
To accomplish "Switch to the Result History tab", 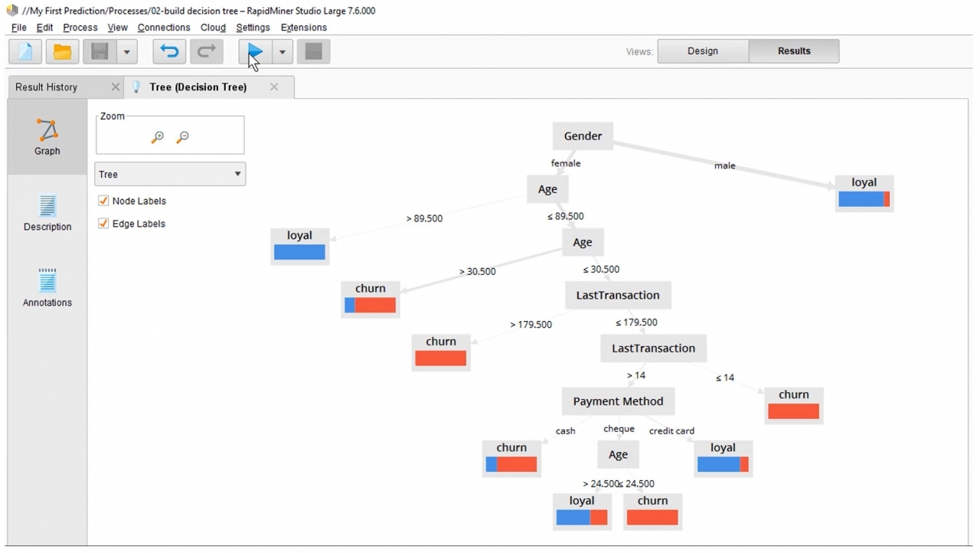I will 47,87.
